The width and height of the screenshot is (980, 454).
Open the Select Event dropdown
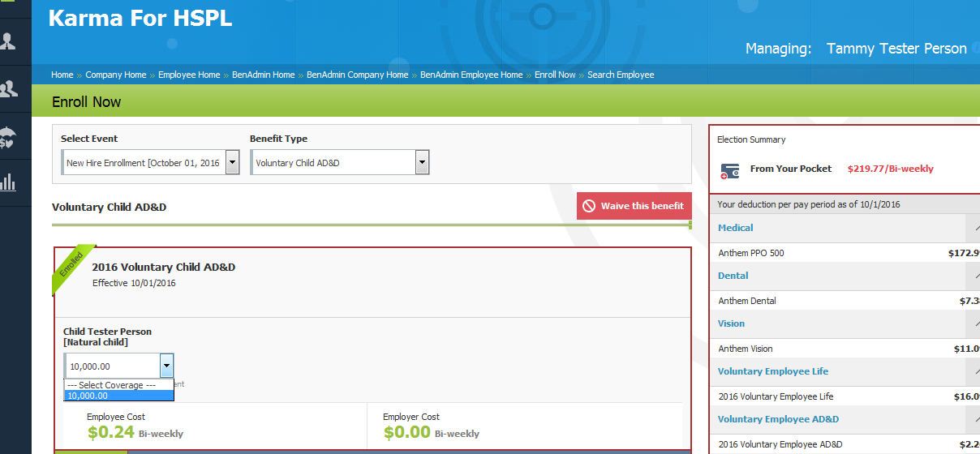[232, 162]
